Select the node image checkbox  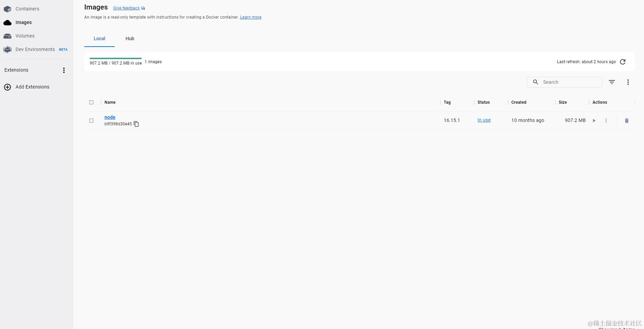click(x=91, y=121)
